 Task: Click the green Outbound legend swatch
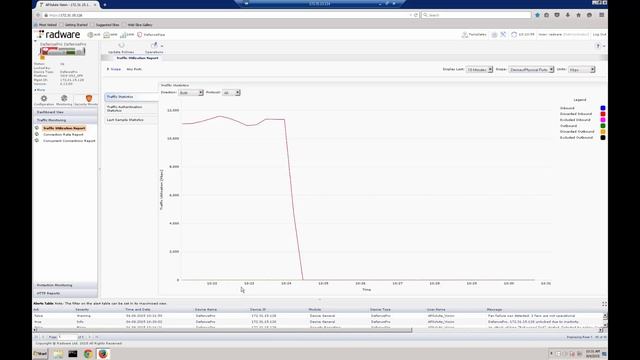[x=602, y=126]
